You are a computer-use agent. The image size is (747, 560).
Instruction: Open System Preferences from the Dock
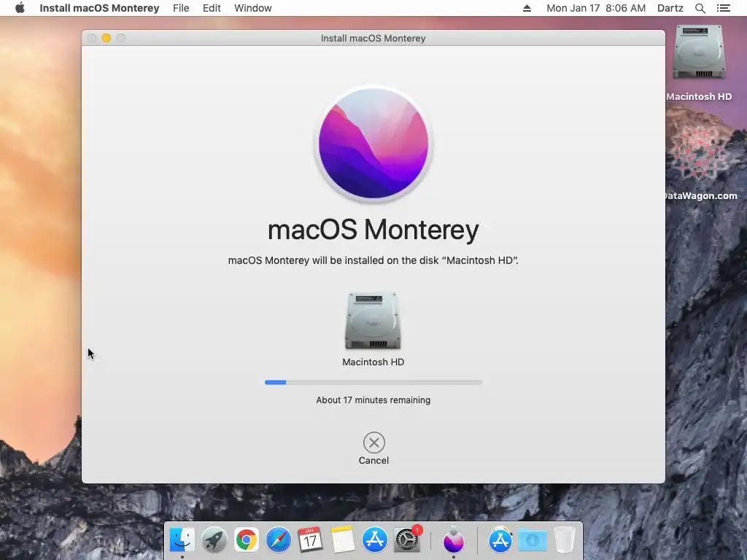tap(407, 540)
